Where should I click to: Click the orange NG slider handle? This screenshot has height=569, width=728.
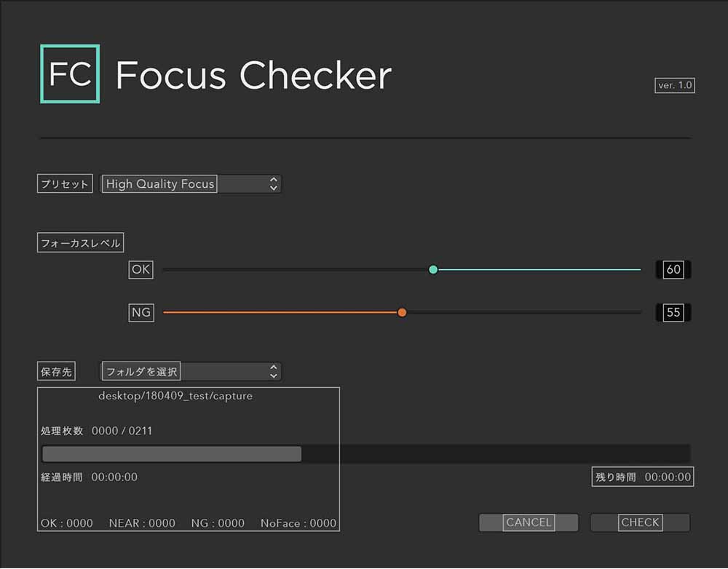pyautogui.click(x=402, y=312)
